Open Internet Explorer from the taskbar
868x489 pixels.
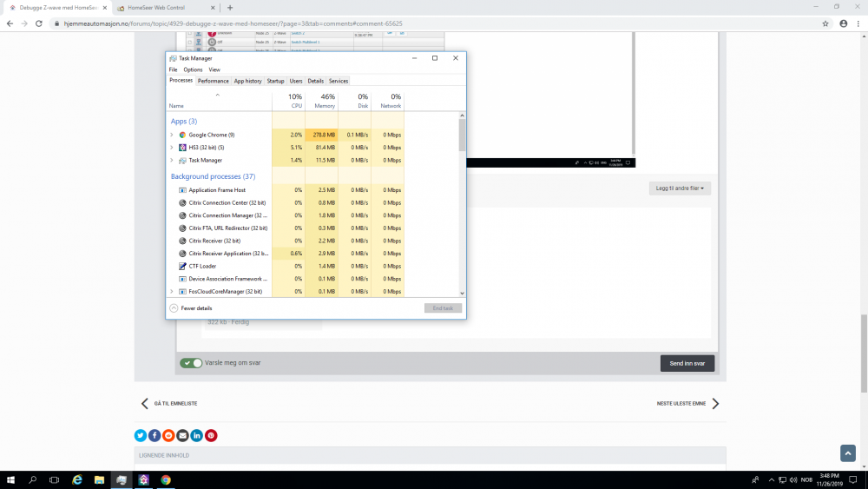click(x=76, y=479)
